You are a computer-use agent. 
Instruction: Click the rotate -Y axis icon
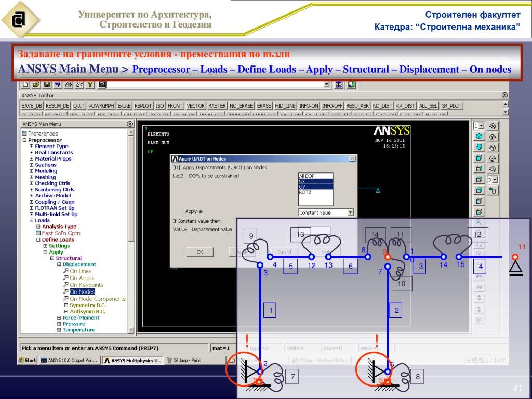point(493,148)
